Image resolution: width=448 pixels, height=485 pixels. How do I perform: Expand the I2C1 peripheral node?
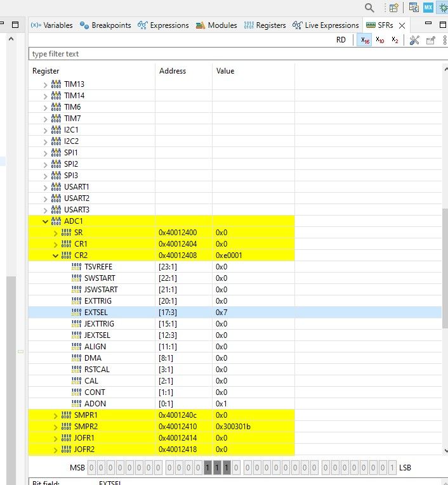click(45, 131)
